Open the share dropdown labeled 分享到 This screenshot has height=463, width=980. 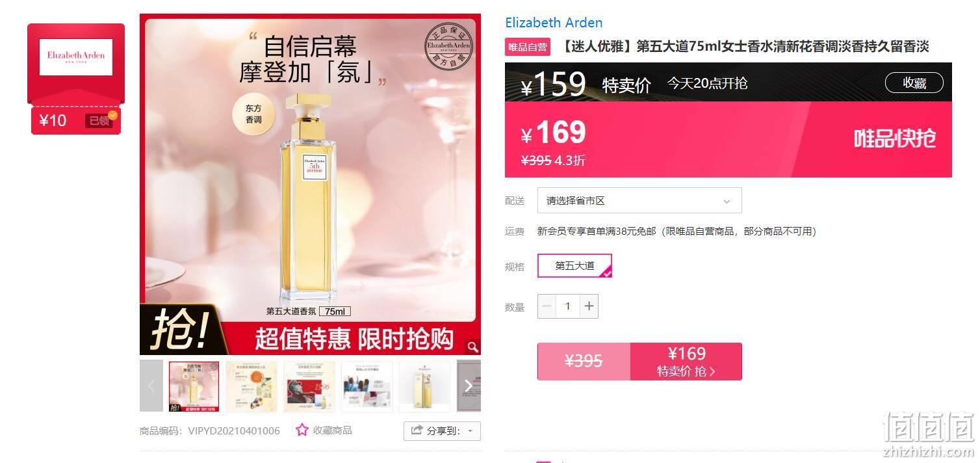coord(442,430)
